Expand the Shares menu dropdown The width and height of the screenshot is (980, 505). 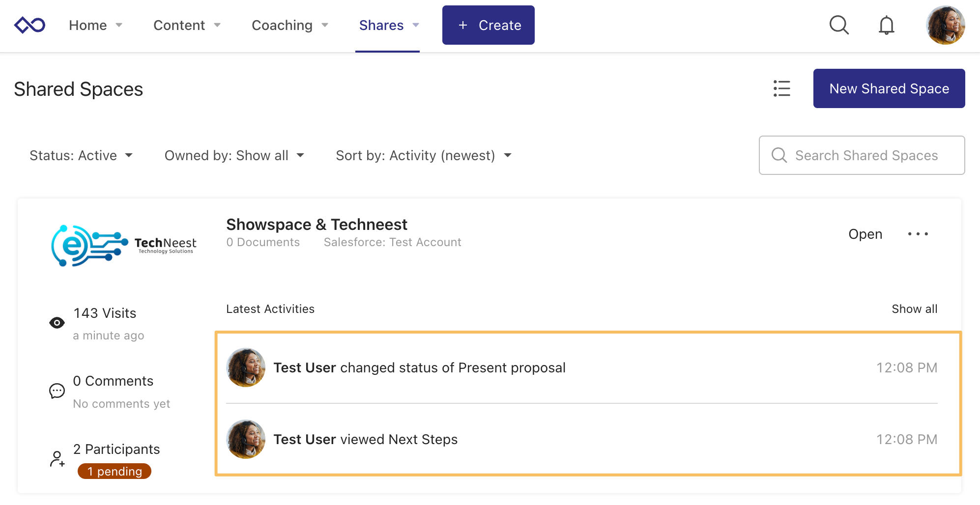(389, 25)
